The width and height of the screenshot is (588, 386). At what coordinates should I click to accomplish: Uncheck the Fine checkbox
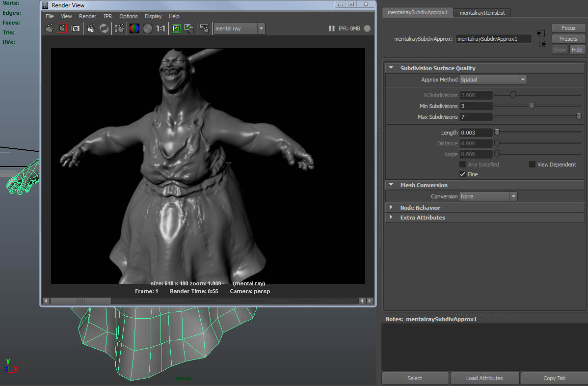pos(462,174)
